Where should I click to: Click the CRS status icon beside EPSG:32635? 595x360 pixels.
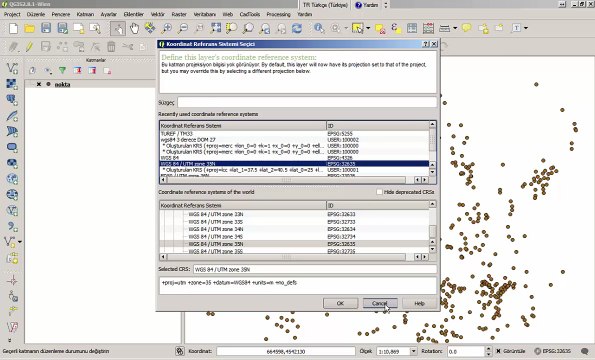pyautogui.click(x=538, y=351)
